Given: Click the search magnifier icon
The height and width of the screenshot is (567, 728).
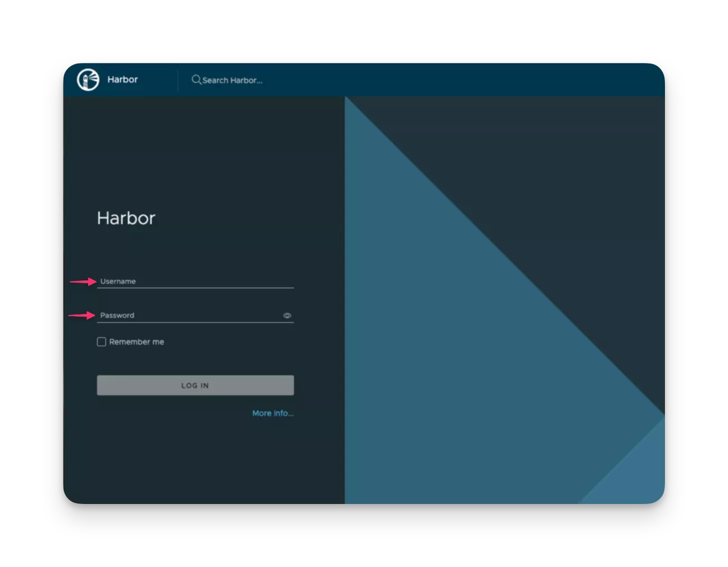Looking at the screenshot, I should coord(196,80).
